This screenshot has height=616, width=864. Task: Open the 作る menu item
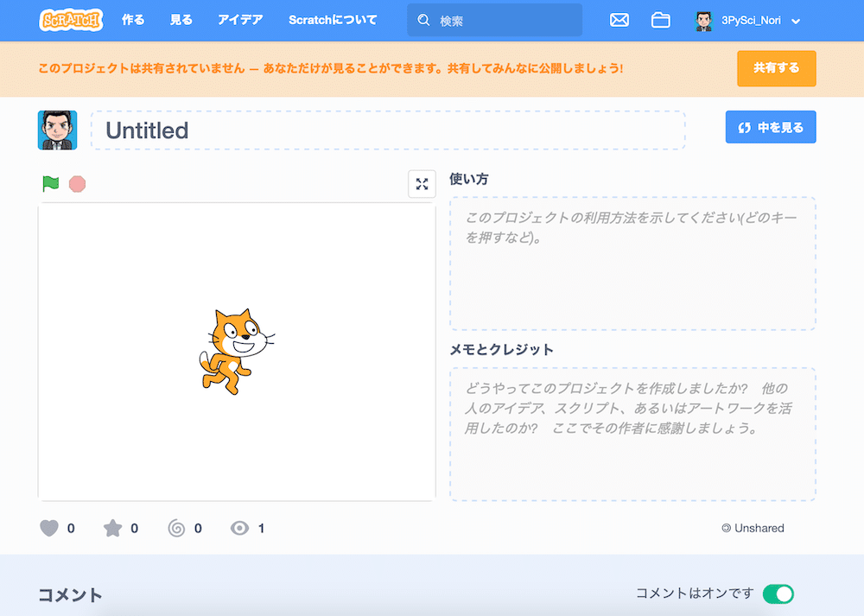(x=133, y=21)
